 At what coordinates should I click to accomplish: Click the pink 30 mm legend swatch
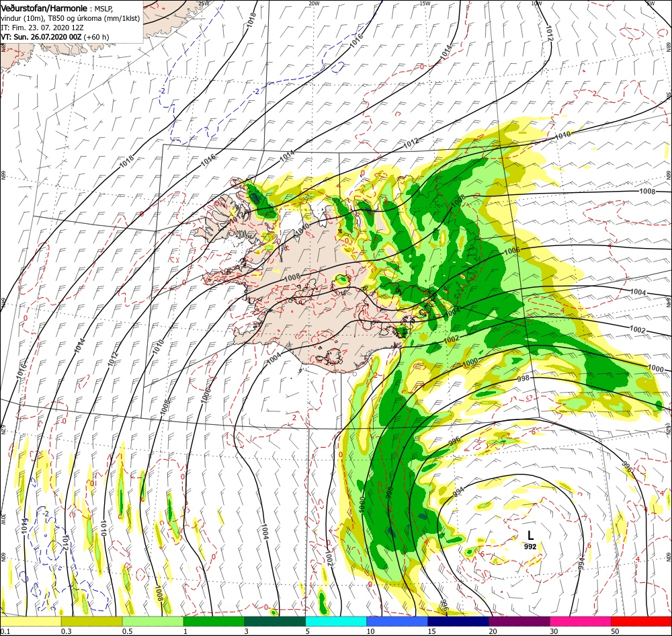pyautogui.click(x=581, y=621)
